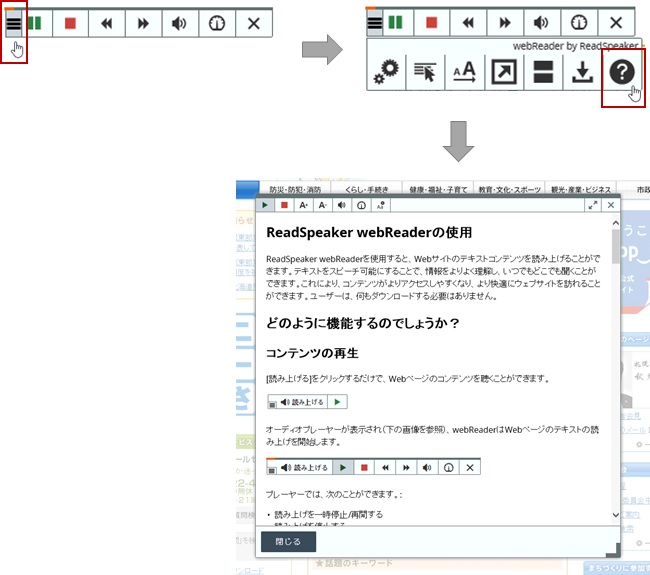The width and height of the screenshot is (650, 575).
Task: Open the help question mark icon
Action: tap(620, 72)
